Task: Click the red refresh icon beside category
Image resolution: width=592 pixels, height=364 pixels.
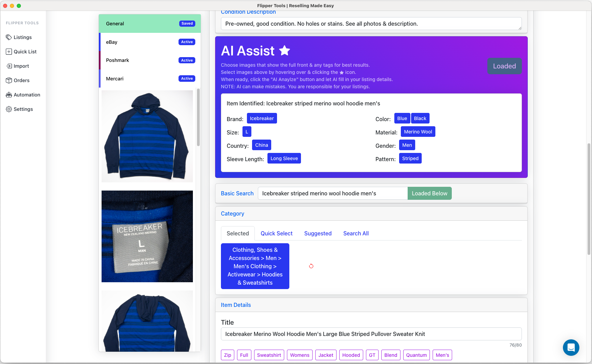Action: click(x=311, y=266)
